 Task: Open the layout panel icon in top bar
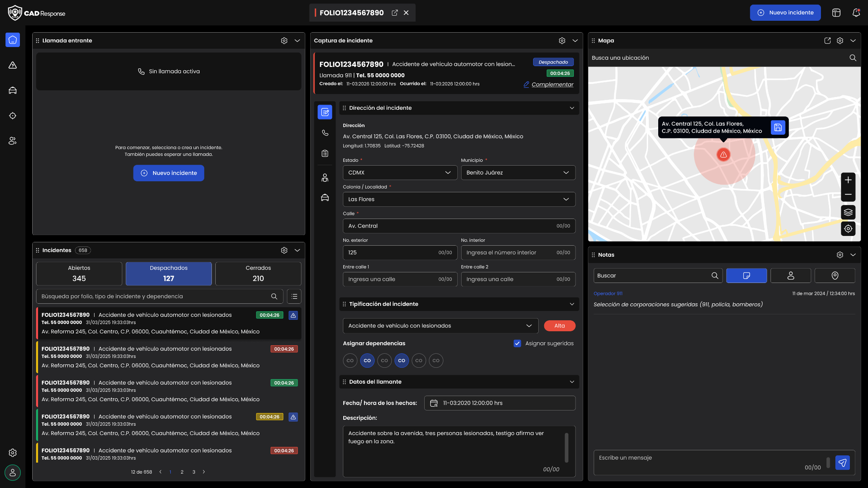pyautogui.click(x=836, y=13)
